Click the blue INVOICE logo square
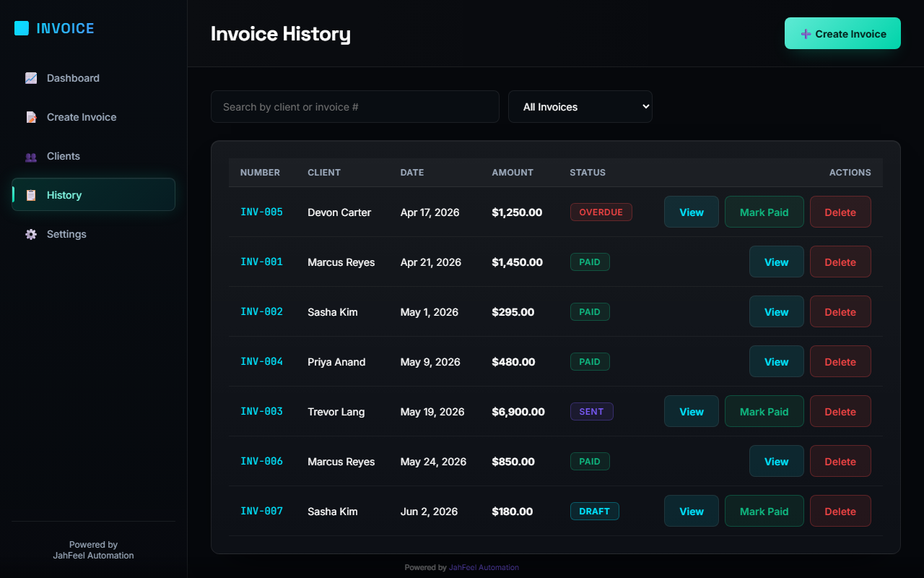 22,28
